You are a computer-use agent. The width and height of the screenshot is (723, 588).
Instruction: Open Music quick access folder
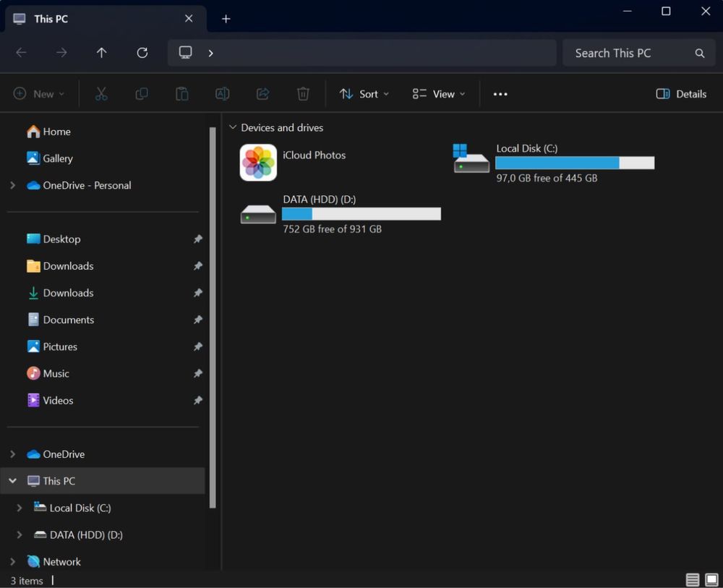point(48,373)
